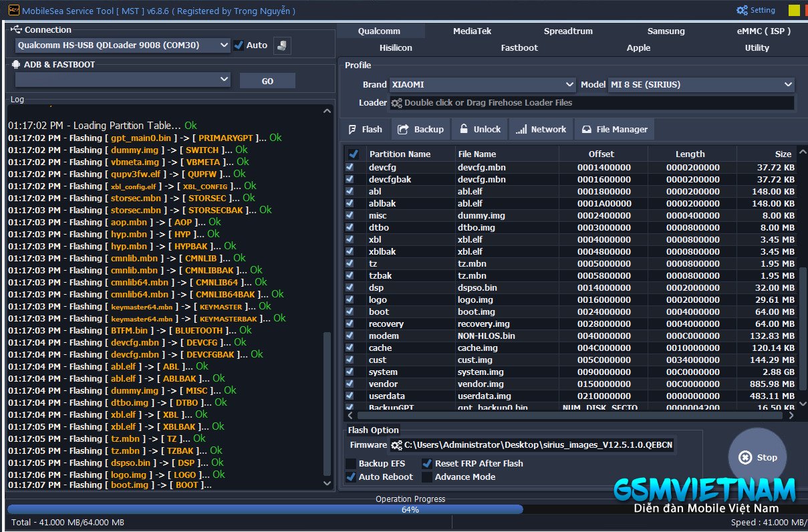The image size is (808, 532).
Task: Click the File Manager drive icon
Action: click(x=587, y=130)
